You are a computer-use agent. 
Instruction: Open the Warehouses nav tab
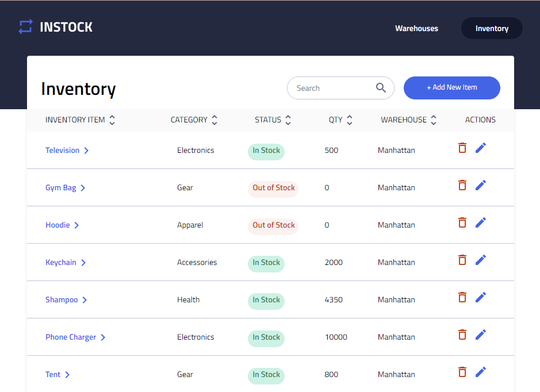[416, 28]
